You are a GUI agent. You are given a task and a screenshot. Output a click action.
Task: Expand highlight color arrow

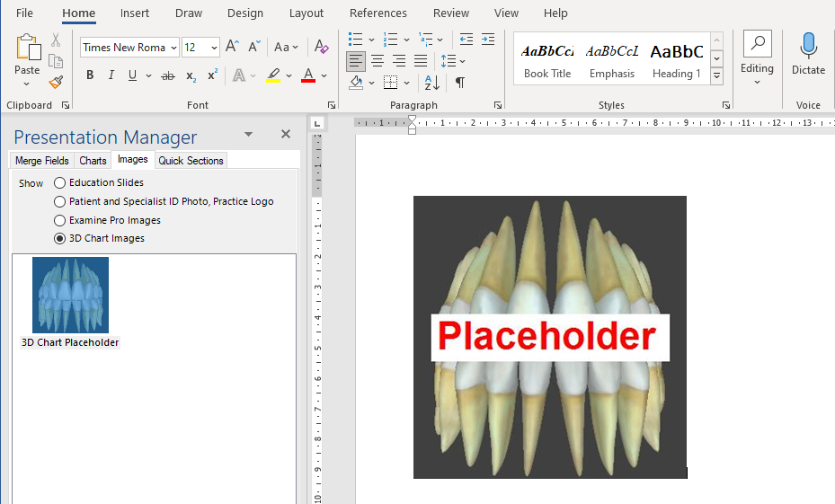click(x=289, y=76)
